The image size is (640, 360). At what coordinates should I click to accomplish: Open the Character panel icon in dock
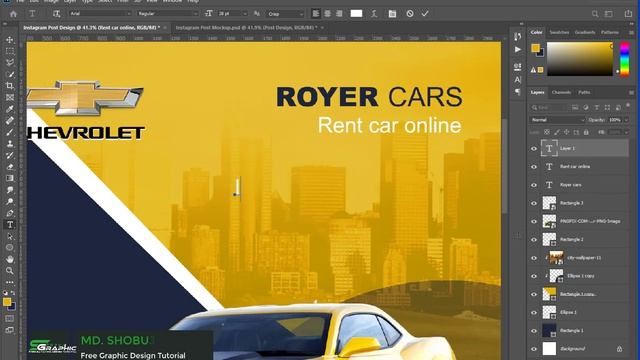[x=518, y=80]
